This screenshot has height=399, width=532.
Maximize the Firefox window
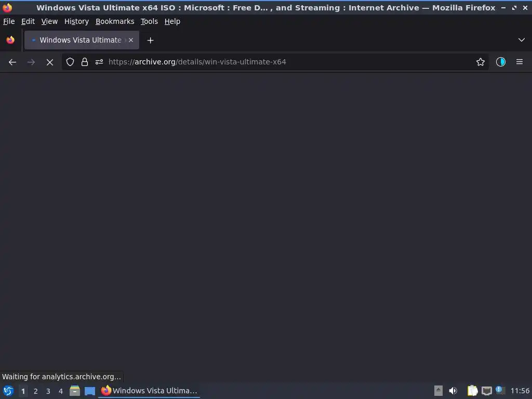click(514, 7)
